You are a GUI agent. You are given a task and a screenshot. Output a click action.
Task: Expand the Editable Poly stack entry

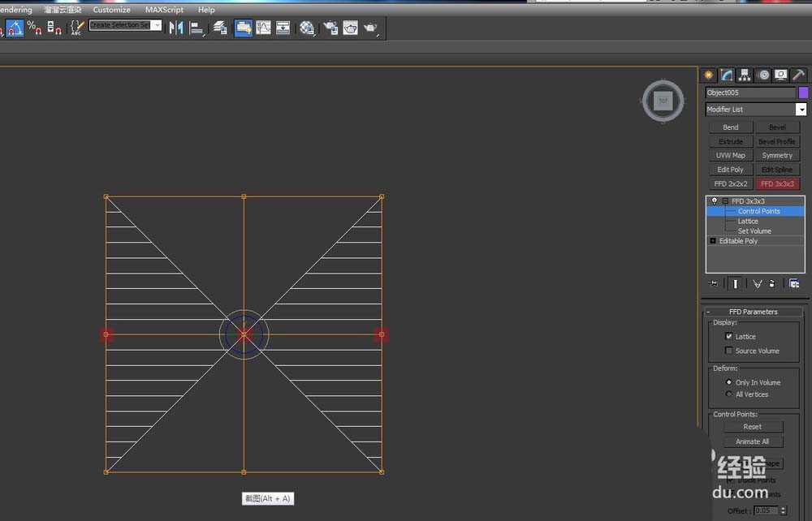click(713, 241)
